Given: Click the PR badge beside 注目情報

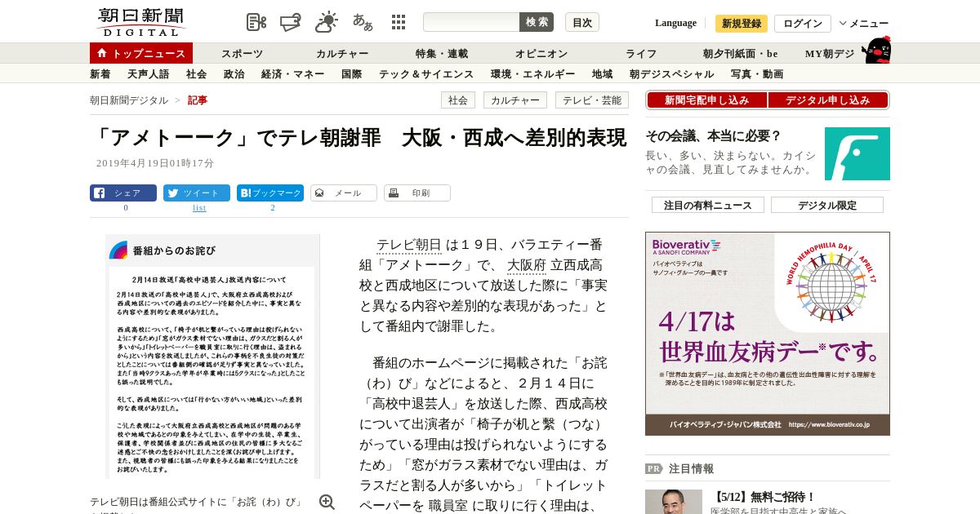Looking at the screenshot, I should click(653, 468).
